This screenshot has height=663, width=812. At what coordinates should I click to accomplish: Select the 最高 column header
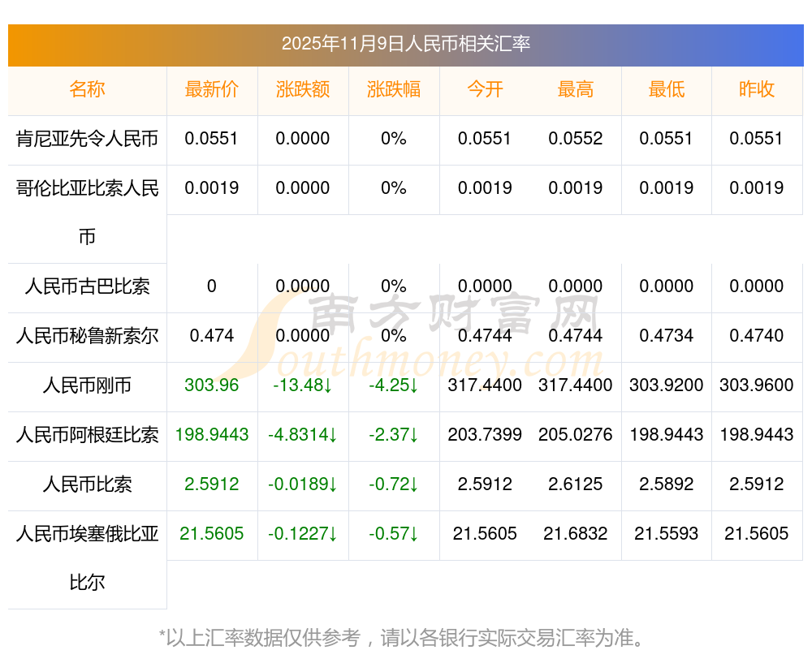pos(576,90)
